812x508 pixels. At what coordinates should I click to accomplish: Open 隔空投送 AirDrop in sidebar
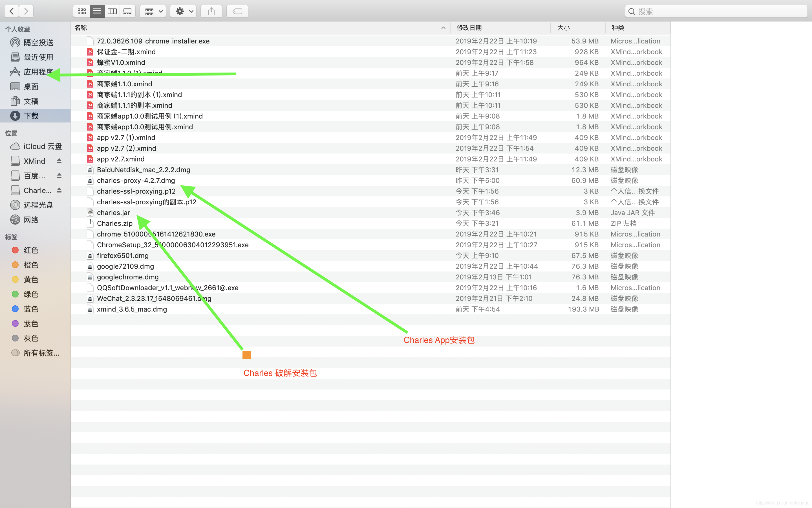(35, 42)
